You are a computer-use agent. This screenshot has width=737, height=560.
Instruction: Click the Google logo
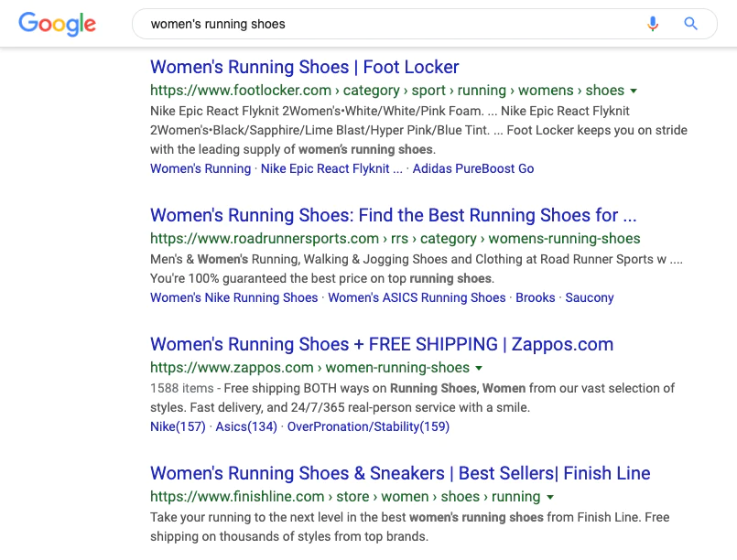click(57, 24)
